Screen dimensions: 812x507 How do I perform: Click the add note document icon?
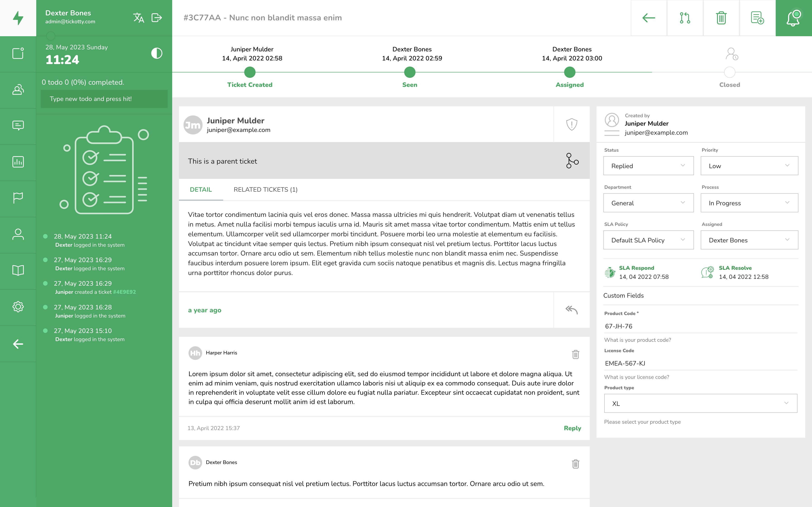pos(757,18)
